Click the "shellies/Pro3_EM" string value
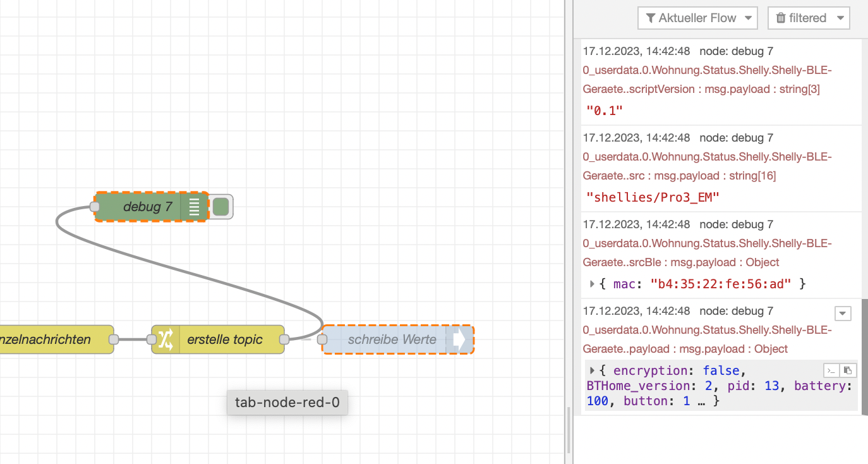The width and height of the screenshot is (868, 464). (653, 197)
